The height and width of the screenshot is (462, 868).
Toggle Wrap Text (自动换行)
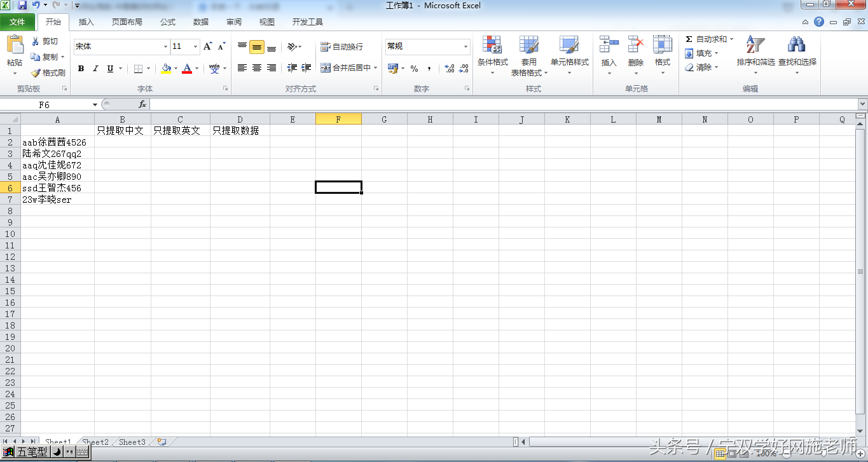coord(342,47)
